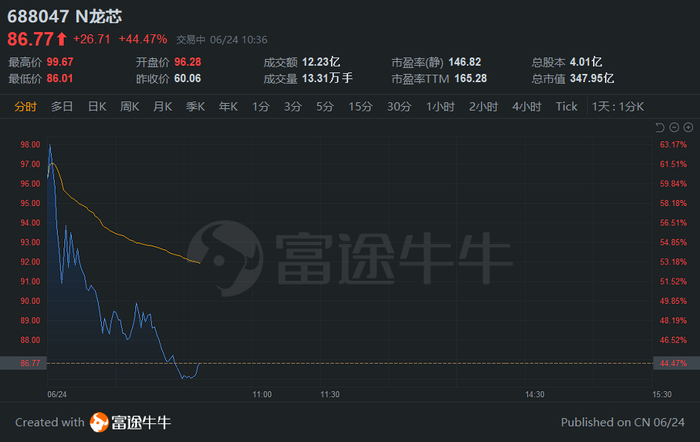Choose the 1分 one-minute interval

261,106
